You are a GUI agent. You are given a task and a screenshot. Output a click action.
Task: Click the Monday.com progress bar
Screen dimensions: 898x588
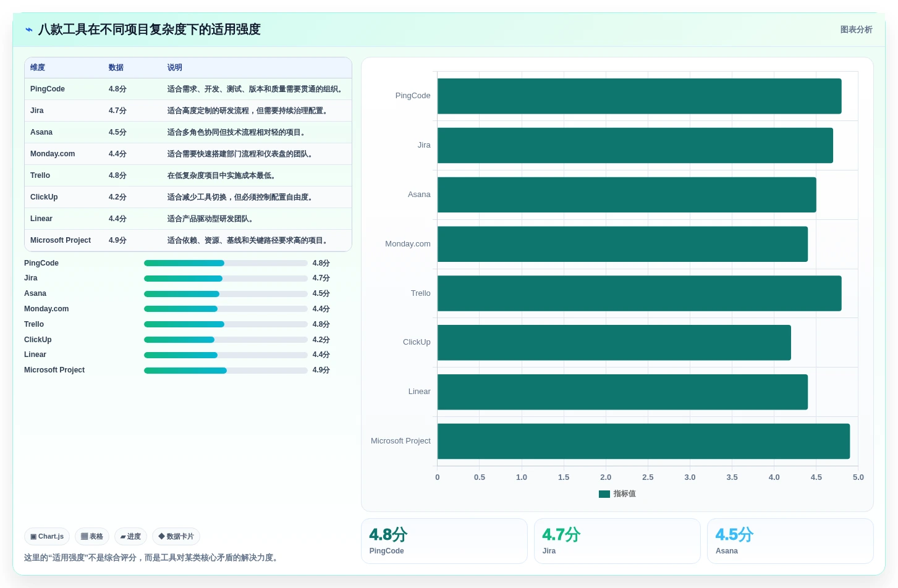click(x=226, y=309)
